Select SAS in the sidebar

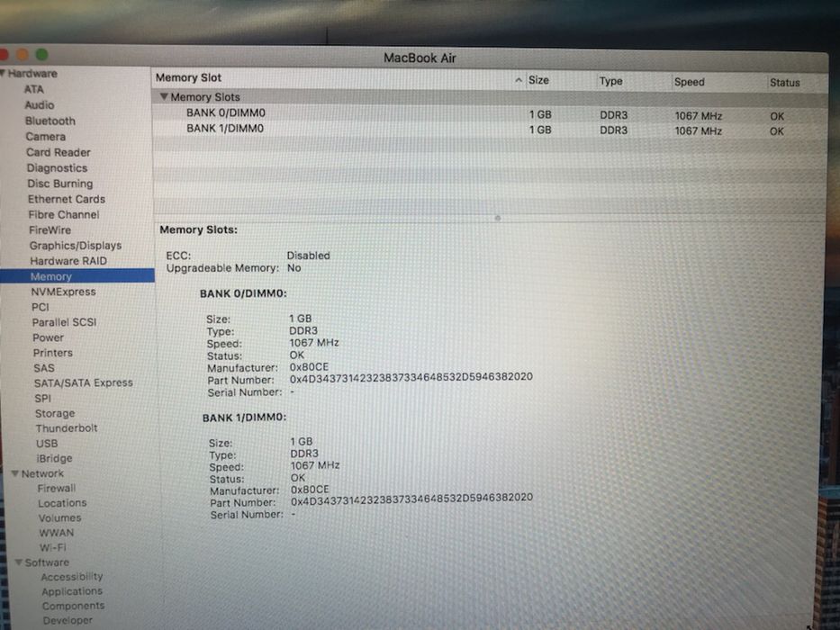click(44, 369)
